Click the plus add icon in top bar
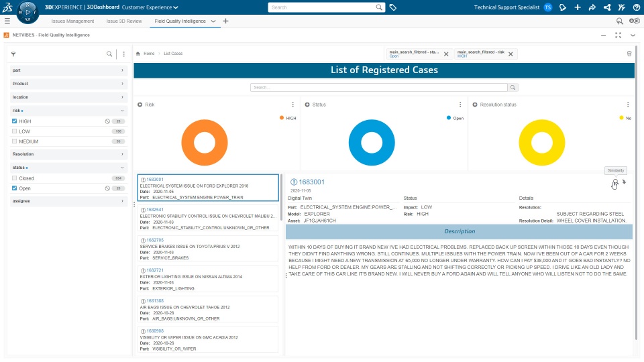The image size is (644, 362). (x=578, y=7)
